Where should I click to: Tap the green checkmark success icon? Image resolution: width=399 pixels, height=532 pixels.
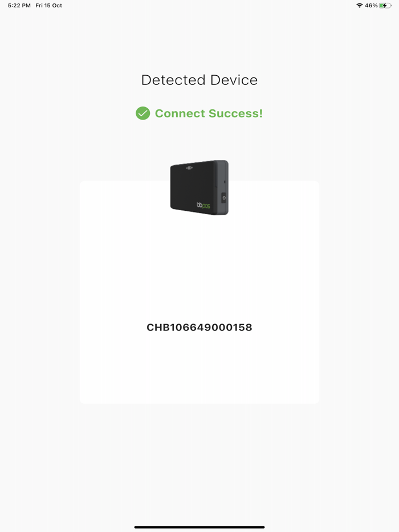click(142, 113)
